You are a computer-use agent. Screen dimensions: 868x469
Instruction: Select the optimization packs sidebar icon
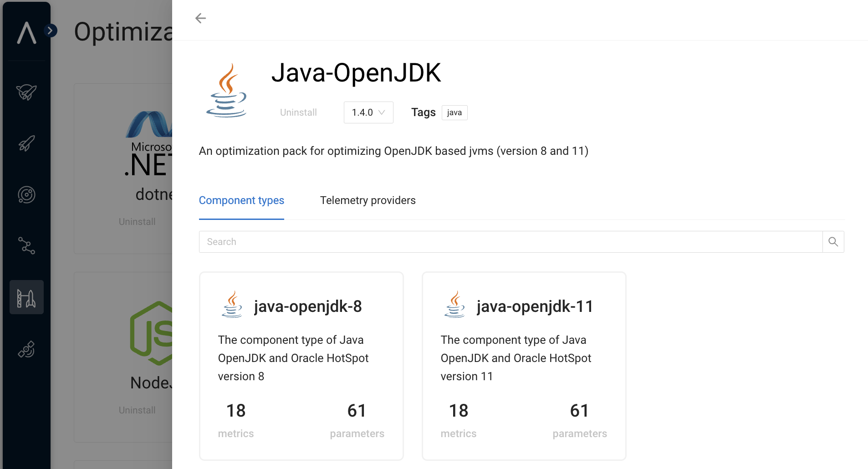(x=26, y=297)
